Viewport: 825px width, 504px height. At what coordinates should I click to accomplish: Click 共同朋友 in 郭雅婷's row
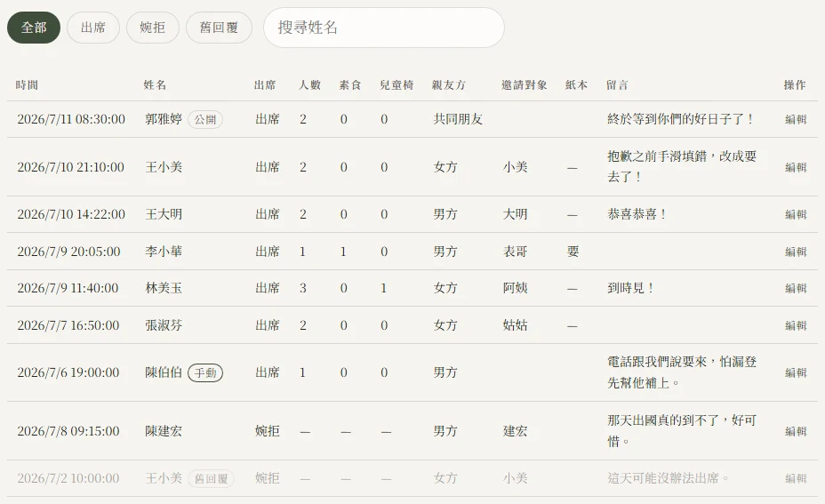458,119
